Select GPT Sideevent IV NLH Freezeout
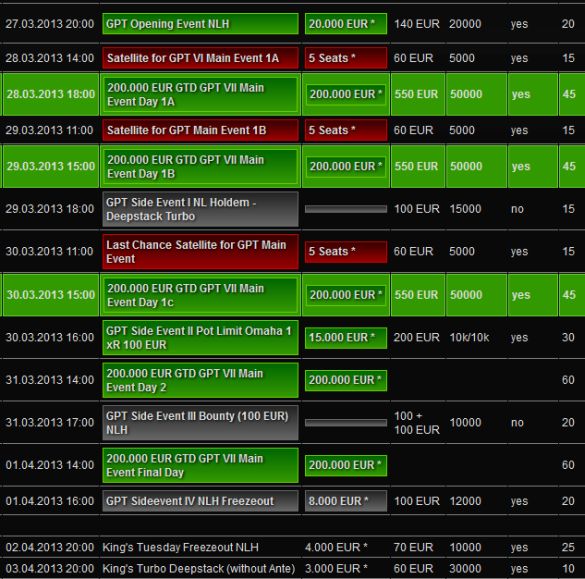The height and width of the screenshot is (579, 585). tap(200, 501)
